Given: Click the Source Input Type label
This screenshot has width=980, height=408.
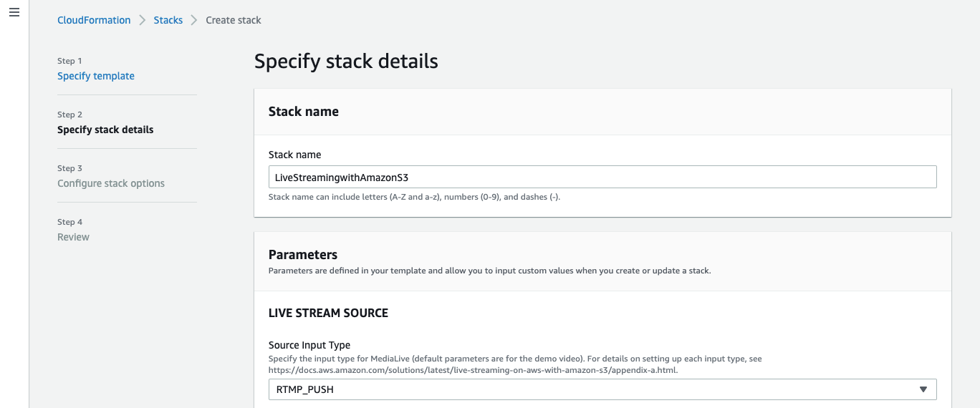Looking at the screenshot, I should [x=309, y=345].
